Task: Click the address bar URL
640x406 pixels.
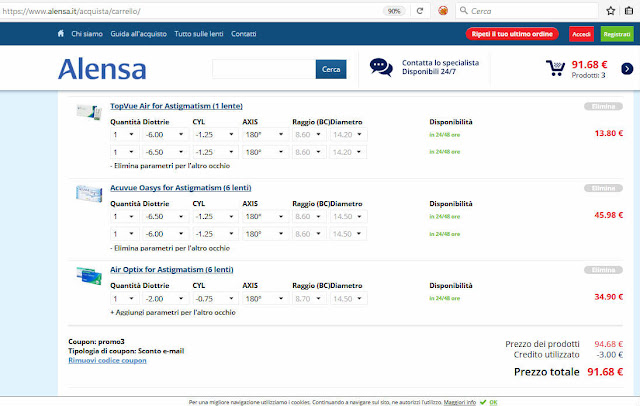Action: click(71, 11)
